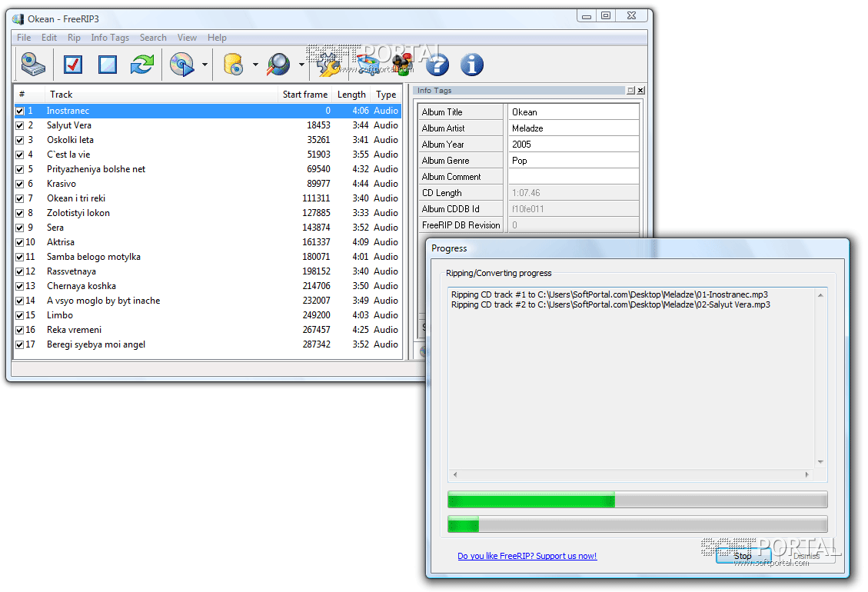Click the lower green track progress bar

[x=637, y=524]
